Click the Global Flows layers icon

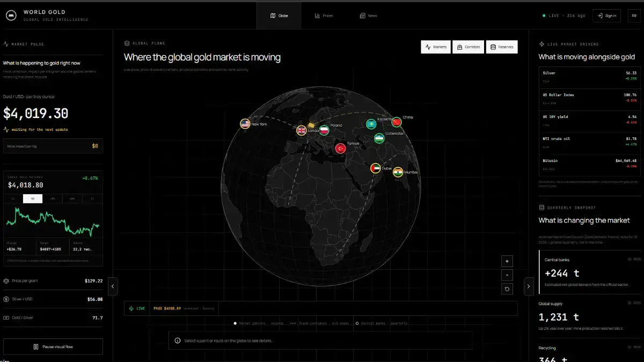127,43
